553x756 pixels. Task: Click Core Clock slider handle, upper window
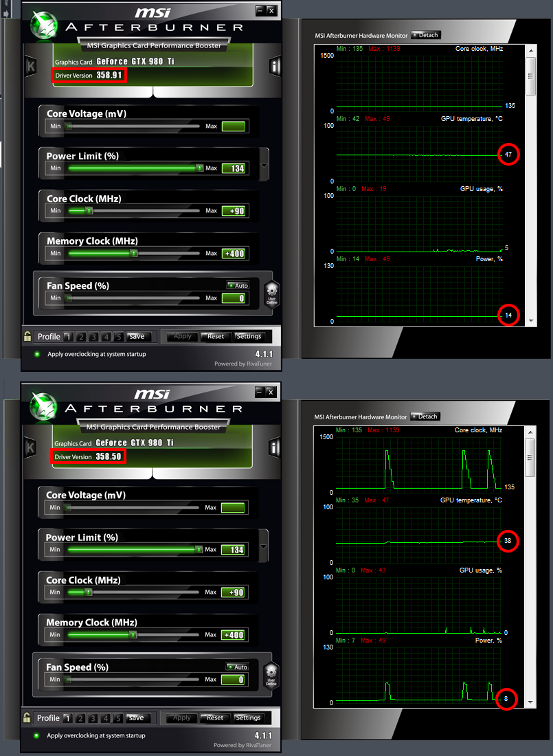(89, 210)
